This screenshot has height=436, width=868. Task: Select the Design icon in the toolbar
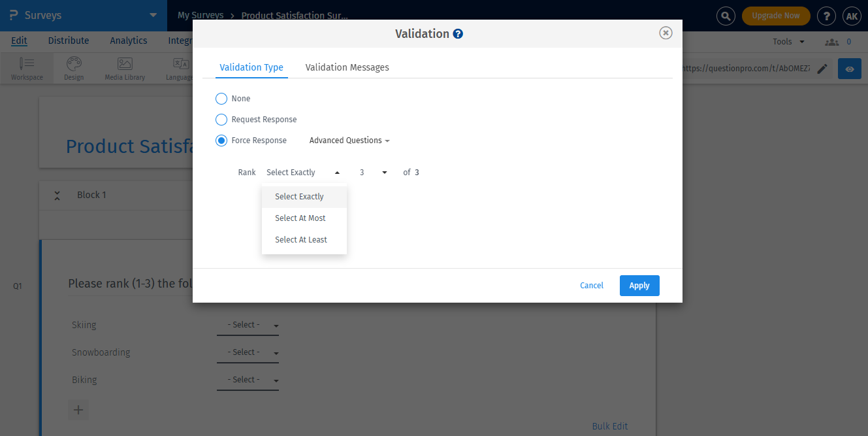pos(73,68)
